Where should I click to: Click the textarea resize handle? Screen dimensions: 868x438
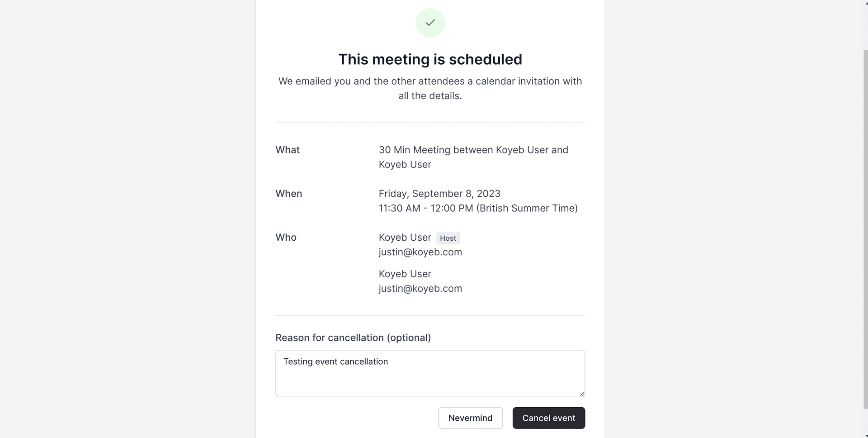click(581, 394)
